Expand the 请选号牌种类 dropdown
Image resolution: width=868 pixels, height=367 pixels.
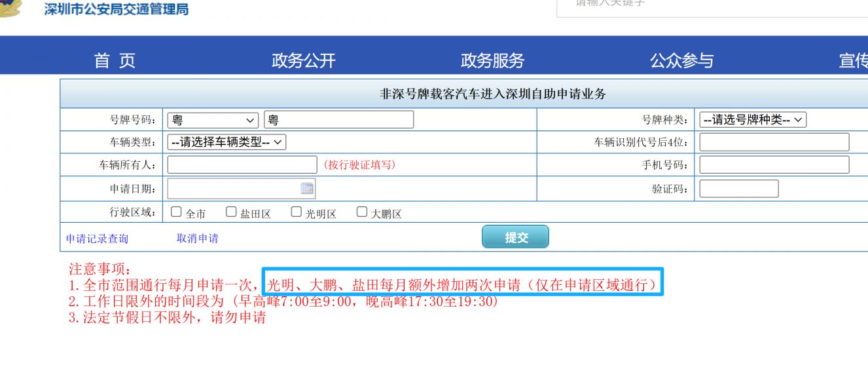click(x=752, y=120)
